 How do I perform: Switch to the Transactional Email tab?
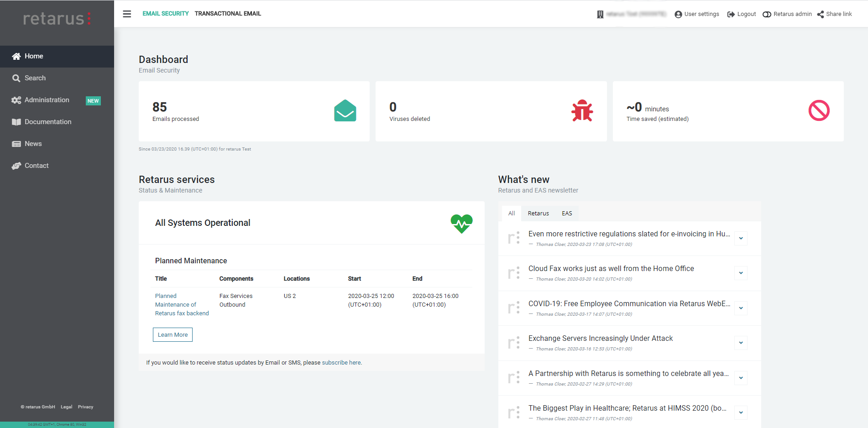click(228, 14)
